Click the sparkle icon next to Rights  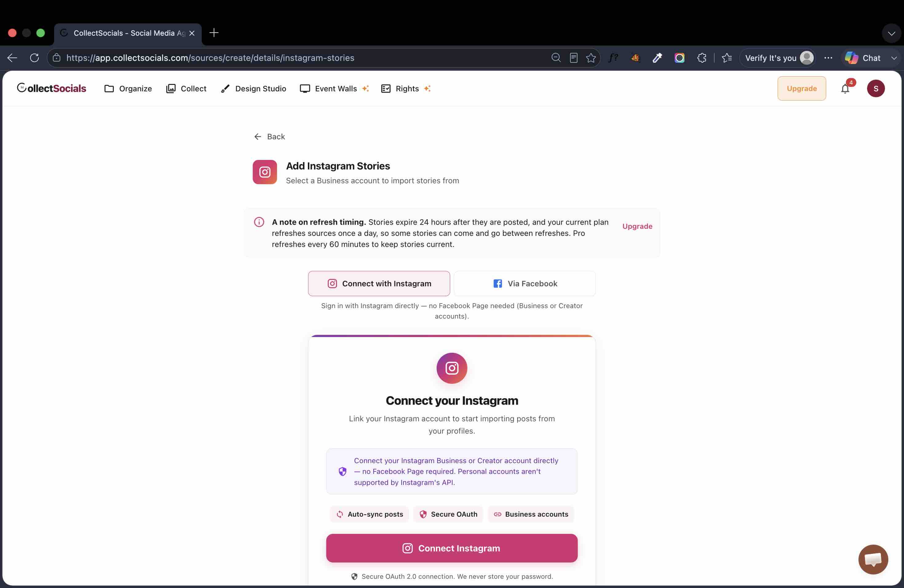point(427,89)
